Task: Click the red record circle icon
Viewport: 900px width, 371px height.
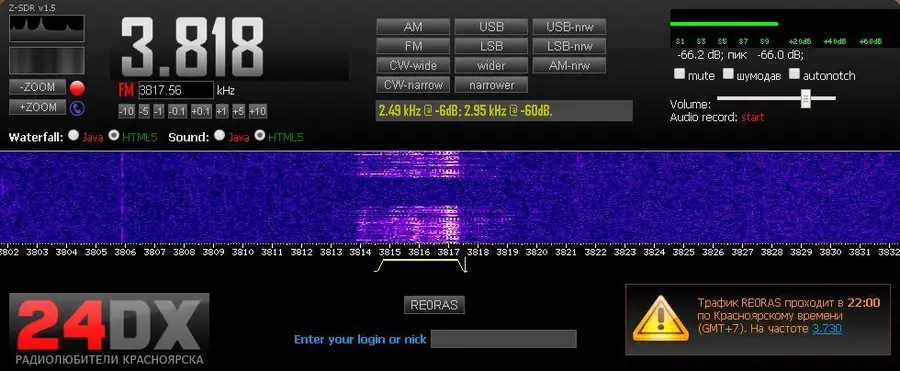Action: coord(77,88)
